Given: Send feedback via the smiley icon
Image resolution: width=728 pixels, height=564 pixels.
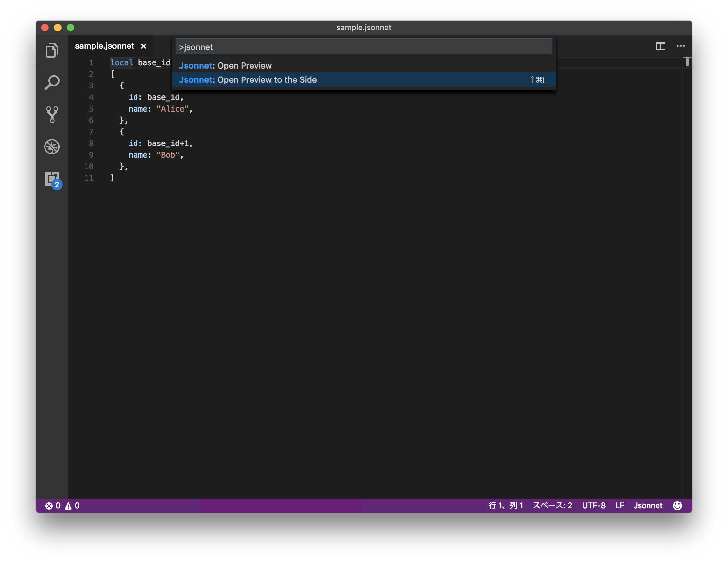Looking at the screenshot, I should 678,505.
